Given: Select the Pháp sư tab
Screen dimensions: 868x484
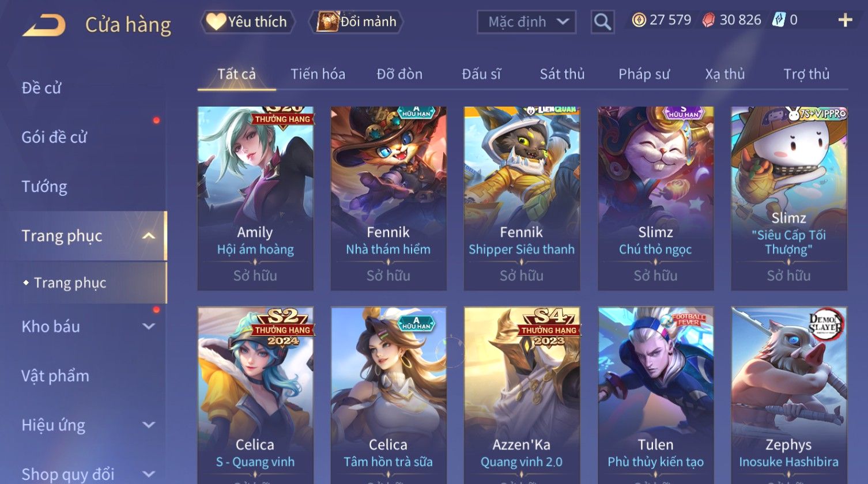Looking at the screenshot, I should [644, 74].
